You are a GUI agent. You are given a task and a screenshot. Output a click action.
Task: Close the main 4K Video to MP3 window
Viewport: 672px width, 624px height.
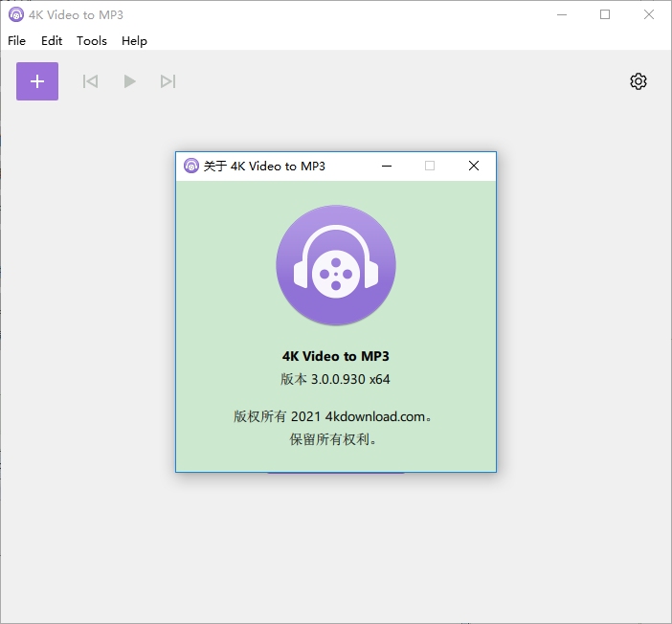(649, 14)
